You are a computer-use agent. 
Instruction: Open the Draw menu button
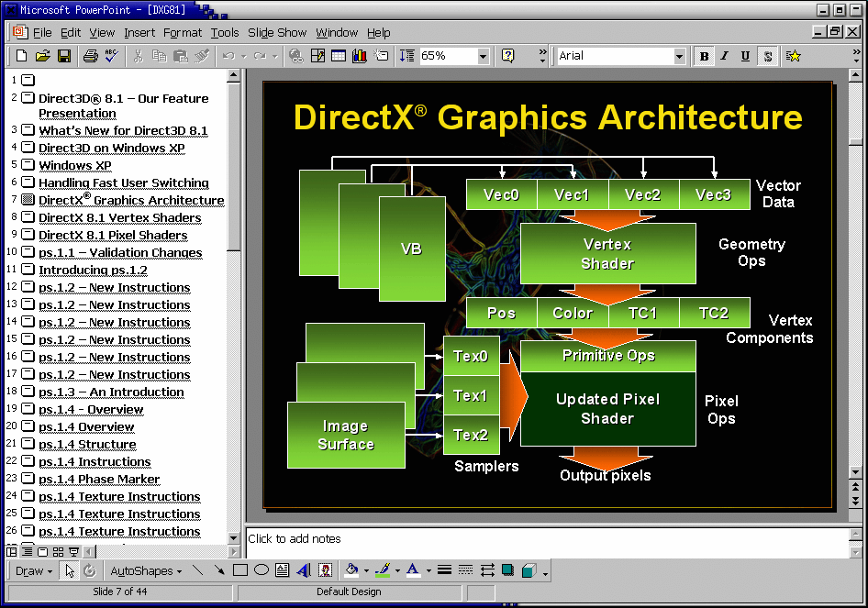[34, 571]
